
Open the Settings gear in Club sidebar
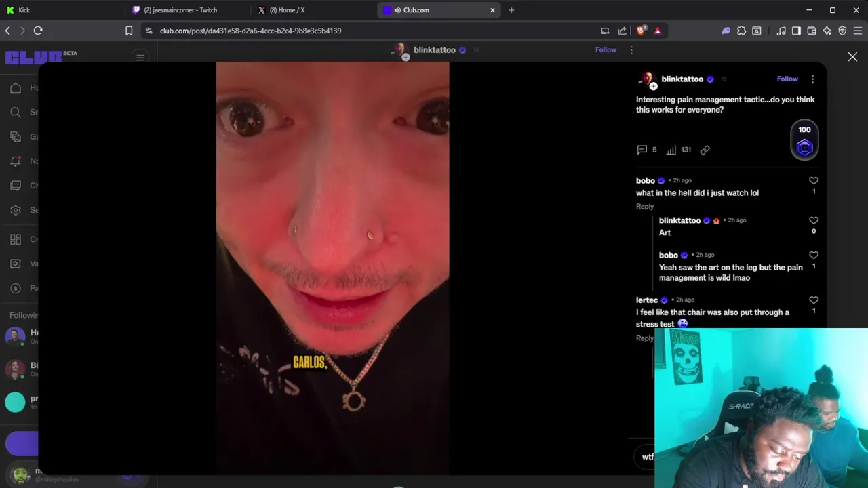point(16,209)
